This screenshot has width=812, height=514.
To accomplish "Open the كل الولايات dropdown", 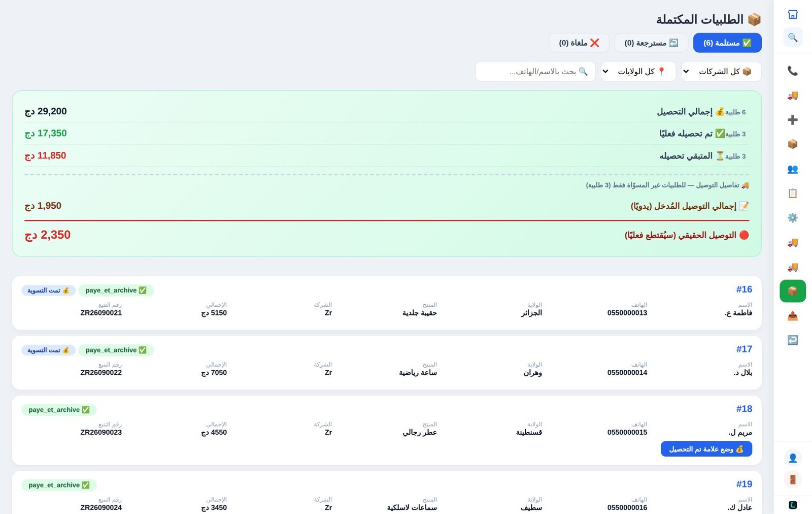I will 638,72.
